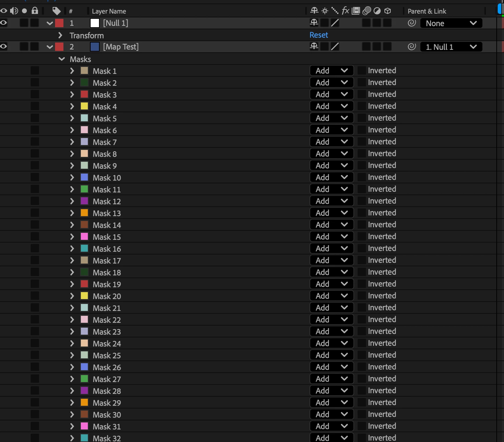Screen dimensions: 504x442
Task: Hide the Null 1 layer with eye toggle
Action: coord(3,23)
